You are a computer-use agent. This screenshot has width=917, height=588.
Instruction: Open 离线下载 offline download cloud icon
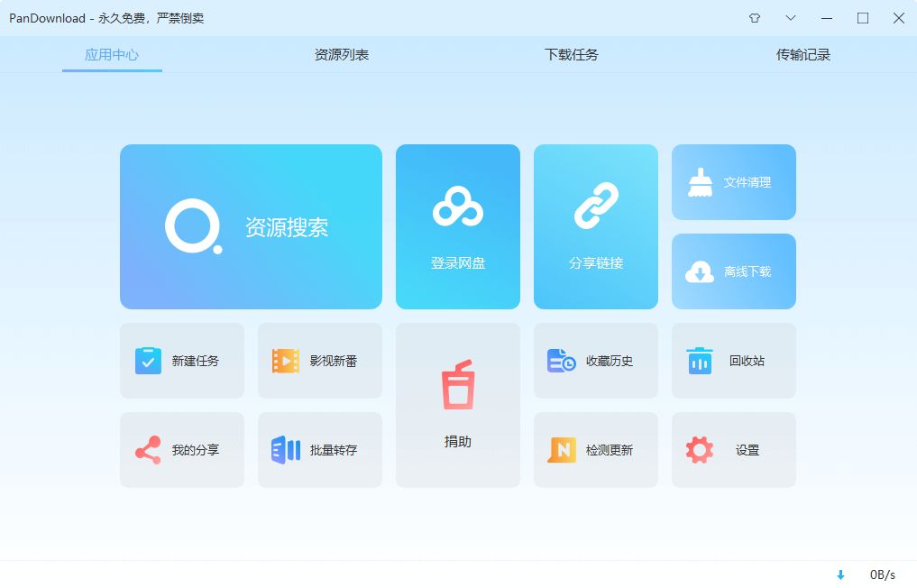[x=700, y=271]
